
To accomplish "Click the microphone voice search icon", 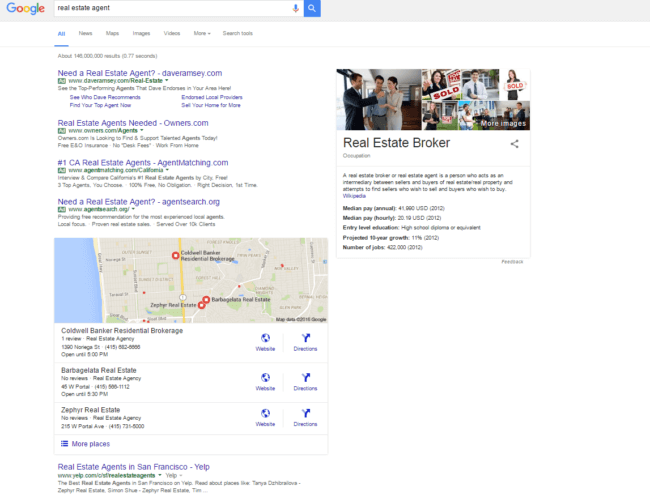I will pos(296,8).
